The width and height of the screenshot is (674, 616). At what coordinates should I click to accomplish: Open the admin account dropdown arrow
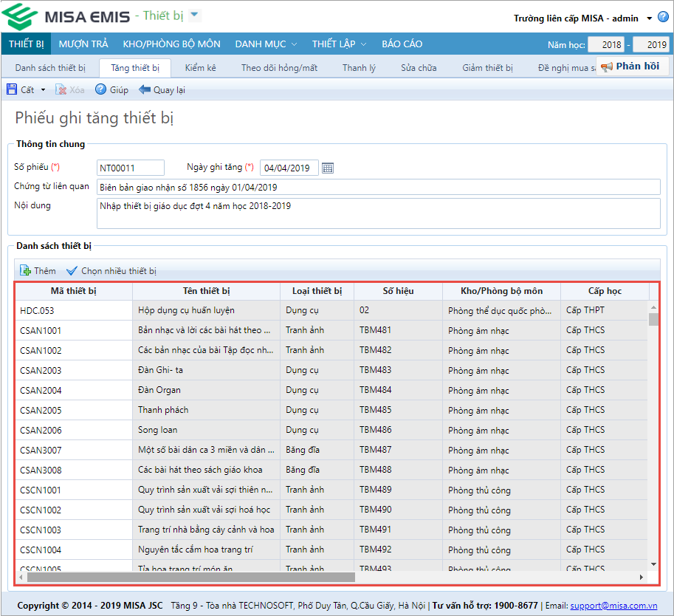(x=649, y=18)
